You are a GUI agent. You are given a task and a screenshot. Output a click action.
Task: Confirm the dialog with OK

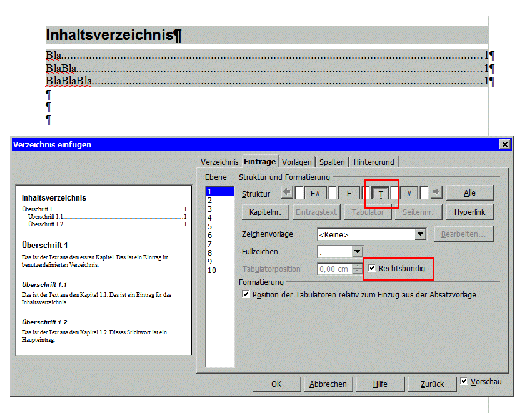click(x=276, y=384)
